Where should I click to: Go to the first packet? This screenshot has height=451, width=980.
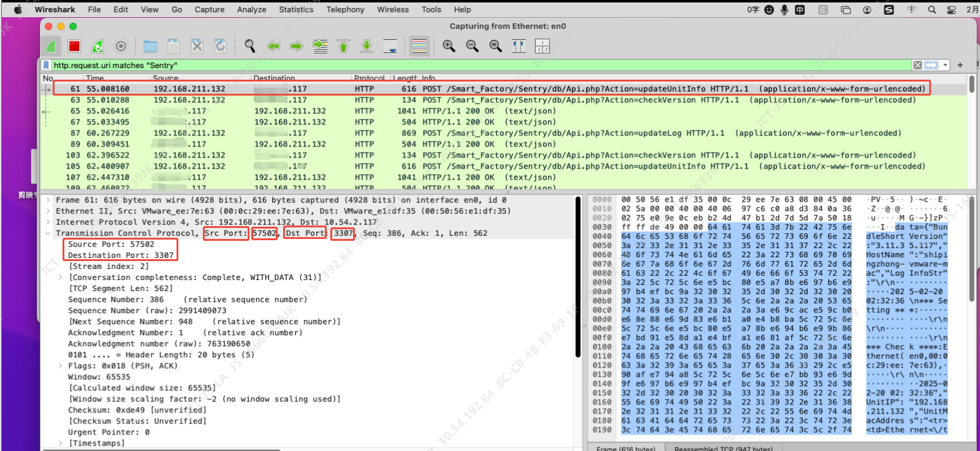pos(343,46)
